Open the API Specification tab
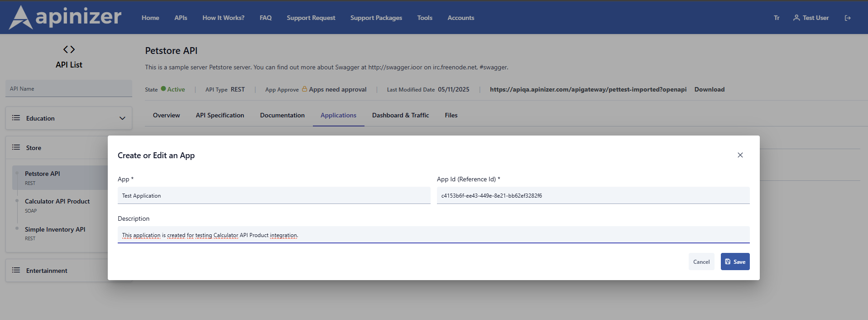The width and height of the screenshot is (868, 320). click(220, 115)
